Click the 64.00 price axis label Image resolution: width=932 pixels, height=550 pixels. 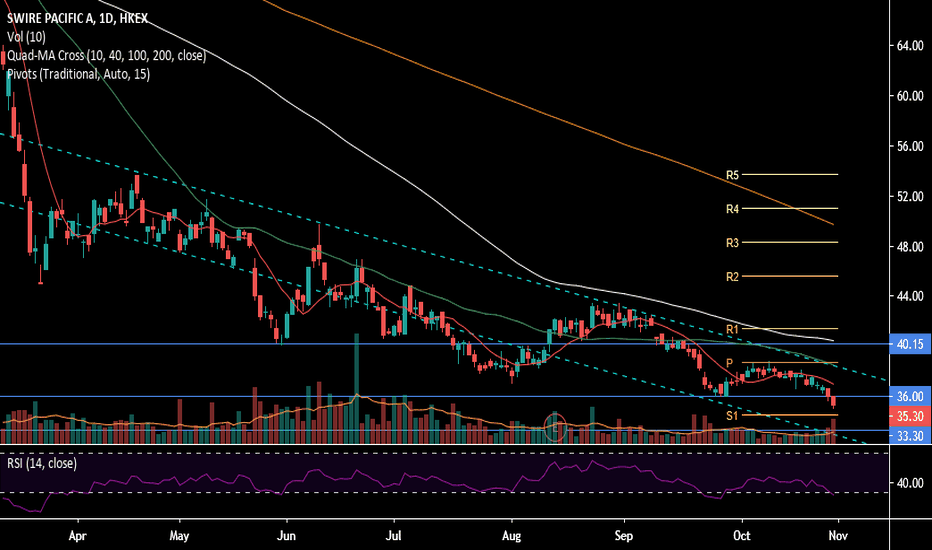[x=910, y=46]
